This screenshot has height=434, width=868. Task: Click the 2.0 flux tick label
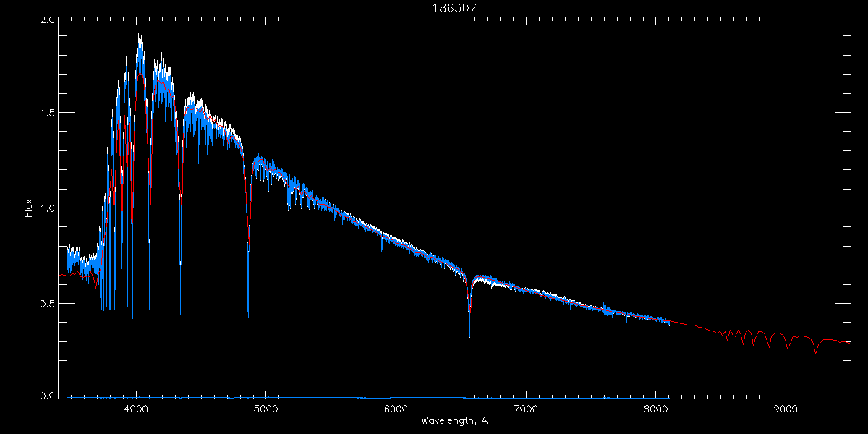pos(46,21)
